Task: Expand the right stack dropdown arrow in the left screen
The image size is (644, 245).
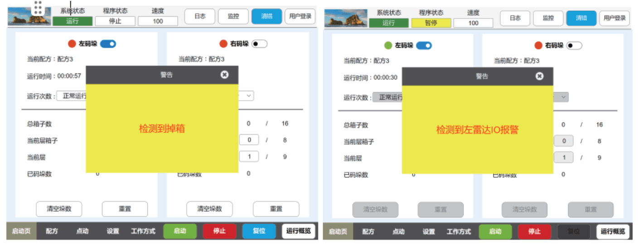Action: 249,96
